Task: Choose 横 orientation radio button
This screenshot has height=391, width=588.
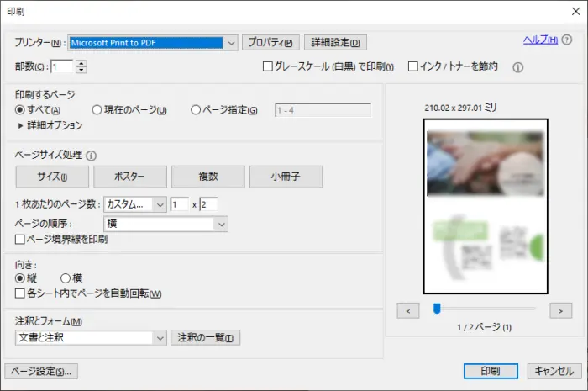Action: point(66,278)
